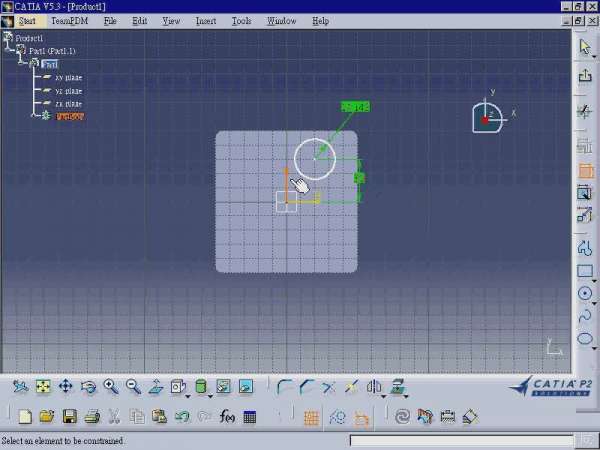
Task: Expand the Select tool arrow dropdown
Action: coord(594,57)
